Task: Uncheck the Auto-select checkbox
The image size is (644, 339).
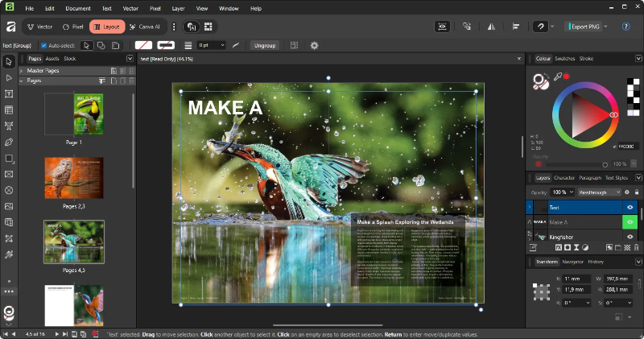Action: [x=44, y=45]
